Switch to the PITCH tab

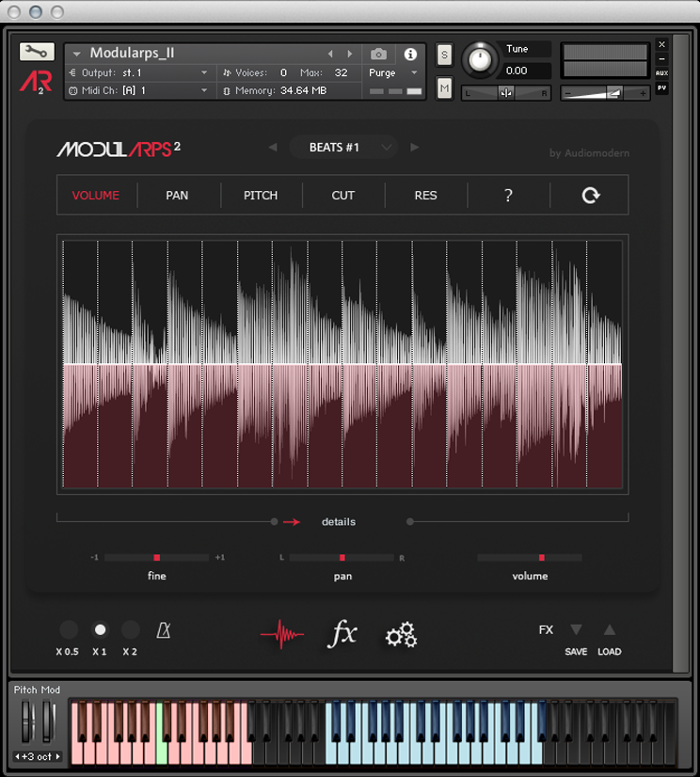[261, 196]
